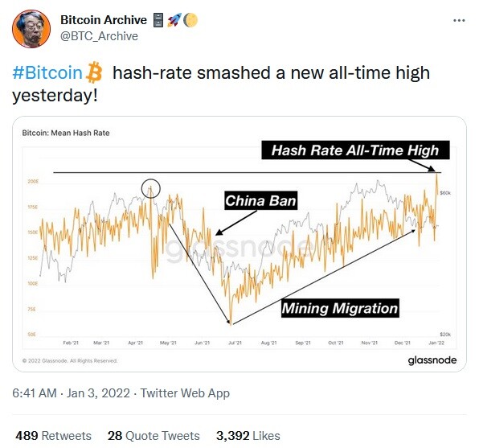479x448 pixels.
Task: Open the Bitcoin Archive display name
Action: [x=104, y=20]
